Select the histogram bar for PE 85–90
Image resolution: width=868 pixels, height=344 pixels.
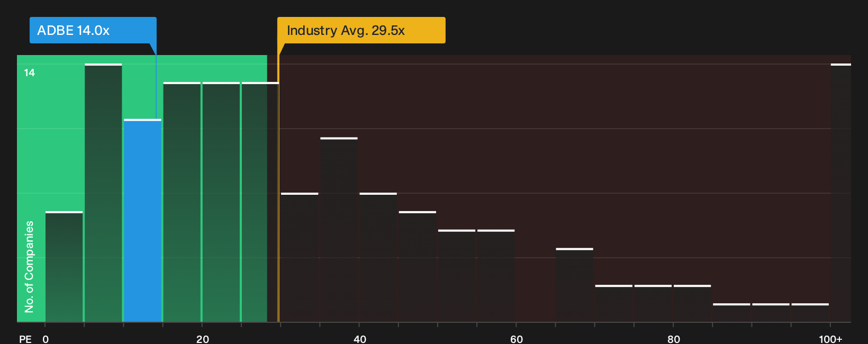tap(731, 313)
